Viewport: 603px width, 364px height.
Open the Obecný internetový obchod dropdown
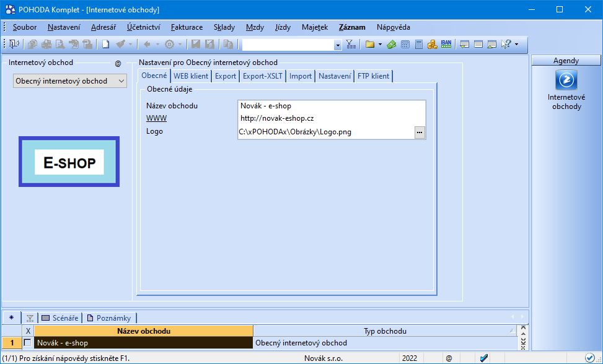70,81
